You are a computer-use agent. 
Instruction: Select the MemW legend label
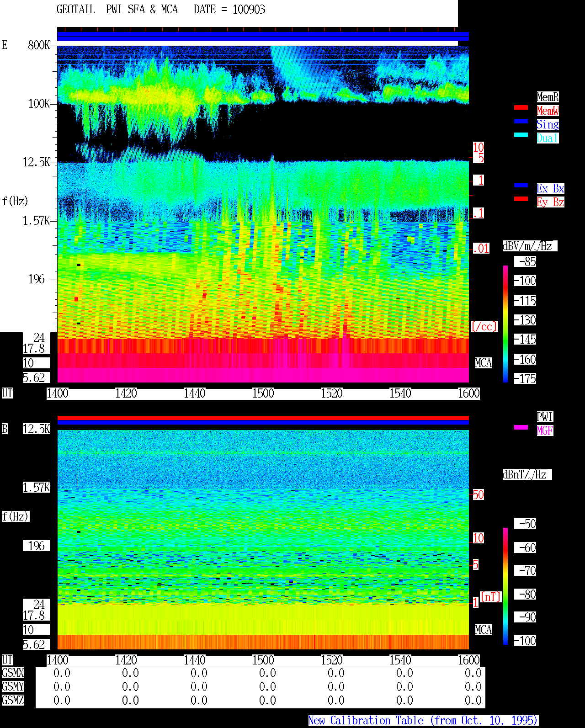coord(548,111)
